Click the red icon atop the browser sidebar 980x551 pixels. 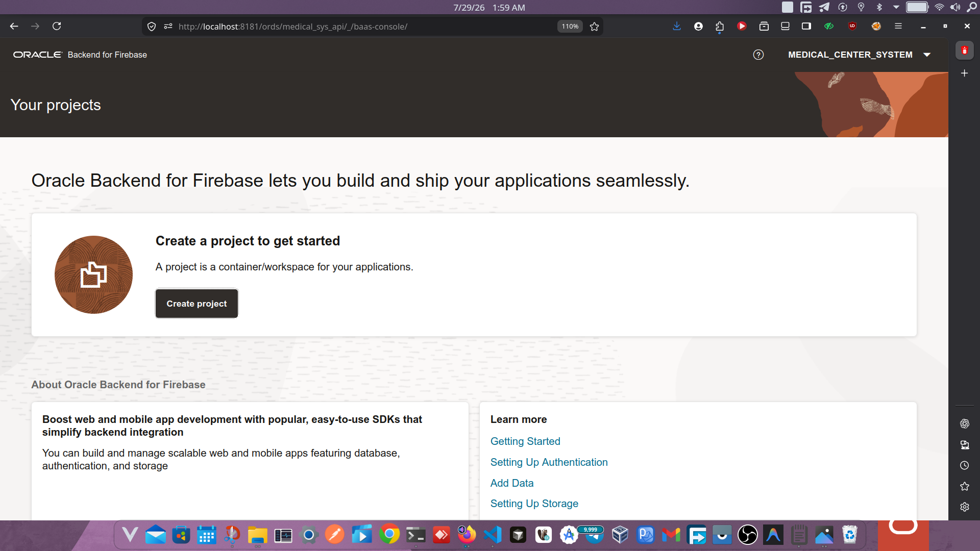tap(964, 51)
